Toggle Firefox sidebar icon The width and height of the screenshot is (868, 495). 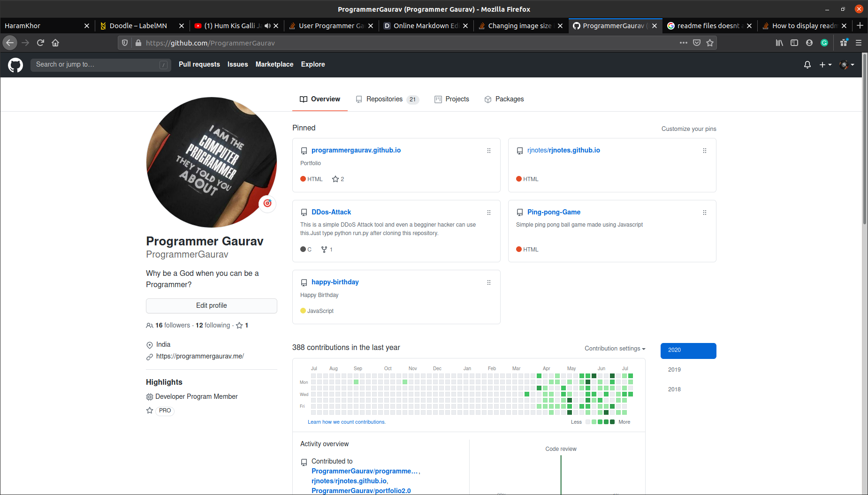coord(794,43)
